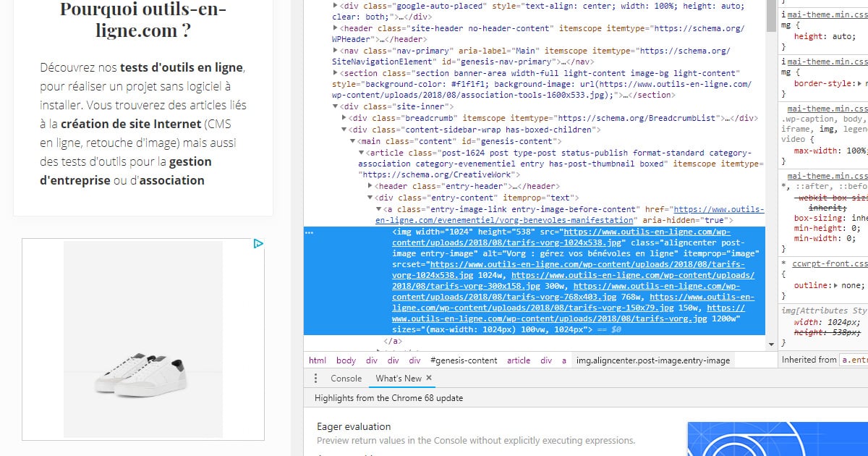Select article in the DOM breadcrumb
The image size is (868, 456).
tap(518, 360)
